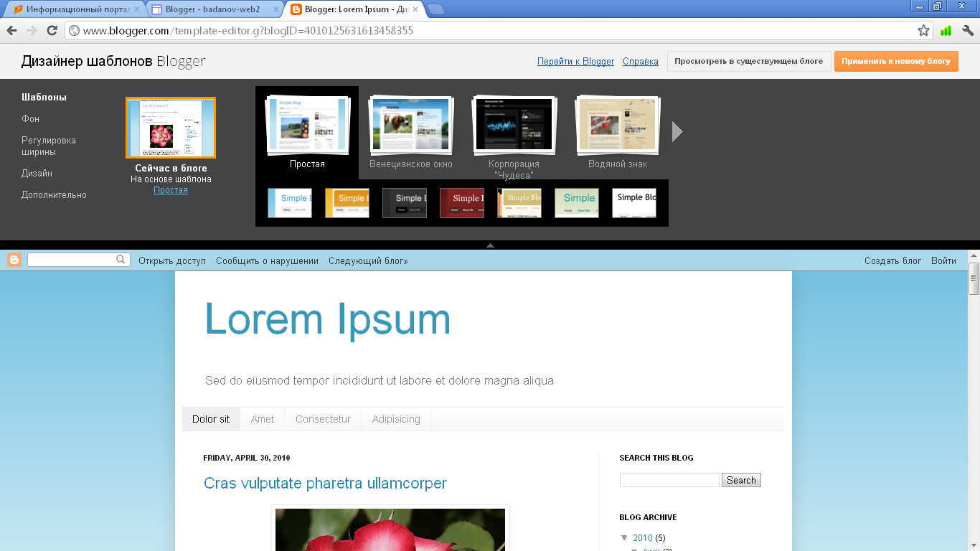Viewport: 980px width, 551px height.
Task: Click the scrollbar up arrow in preview
Action: point(974,255)
